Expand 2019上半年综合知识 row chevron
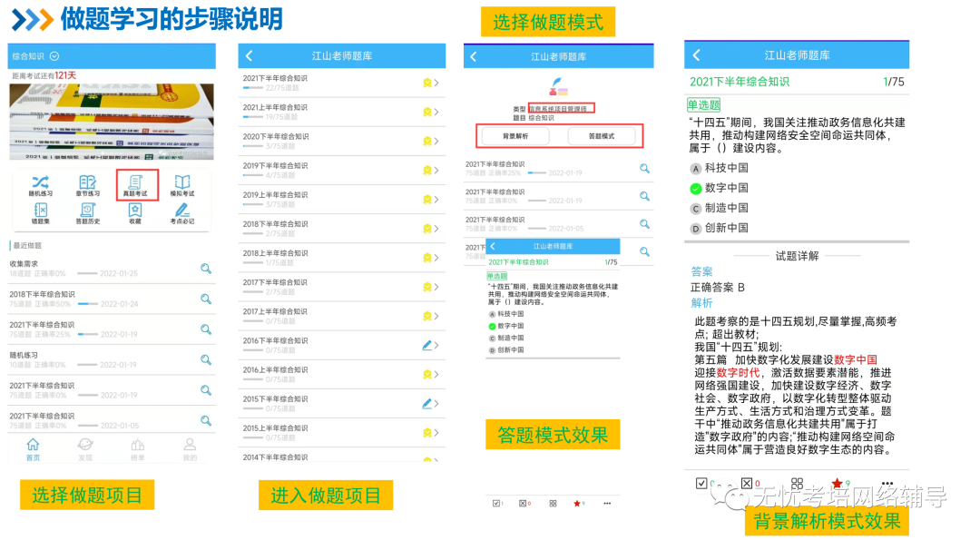This screenshot has height=540, width=980. click(436, 200)
